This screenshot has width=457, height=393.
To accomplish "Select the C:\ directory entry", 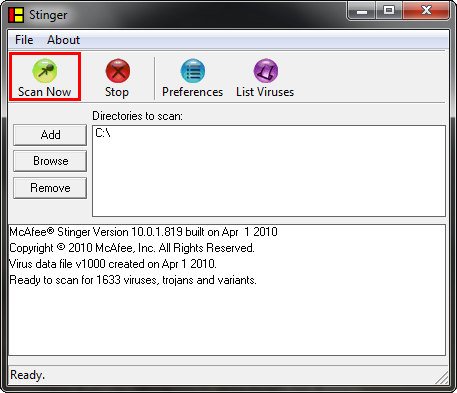I will 103,133.
